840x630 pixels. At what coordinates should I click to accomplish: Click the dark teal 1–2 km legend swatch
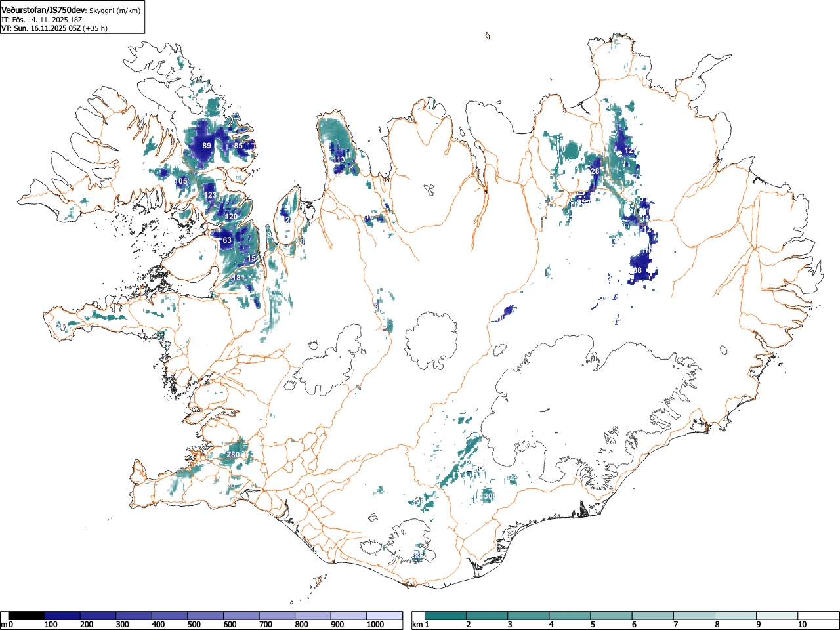[446, 616]
